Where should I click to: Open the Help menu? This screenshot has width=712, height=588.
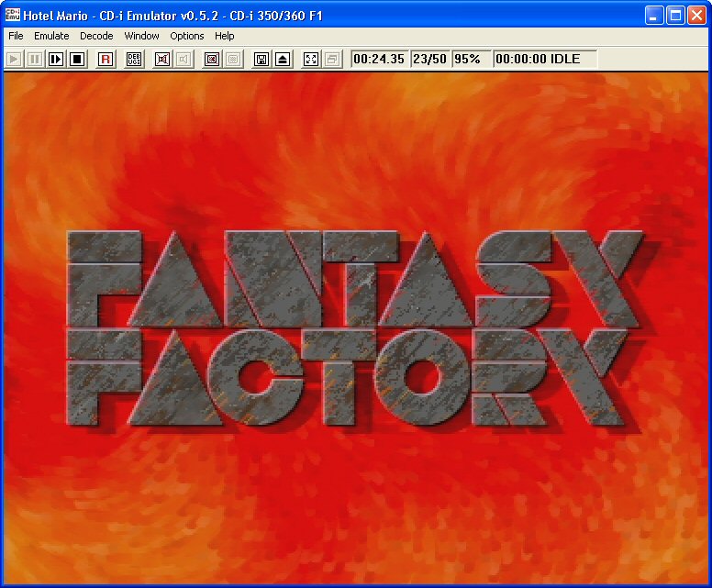[224, 36]
